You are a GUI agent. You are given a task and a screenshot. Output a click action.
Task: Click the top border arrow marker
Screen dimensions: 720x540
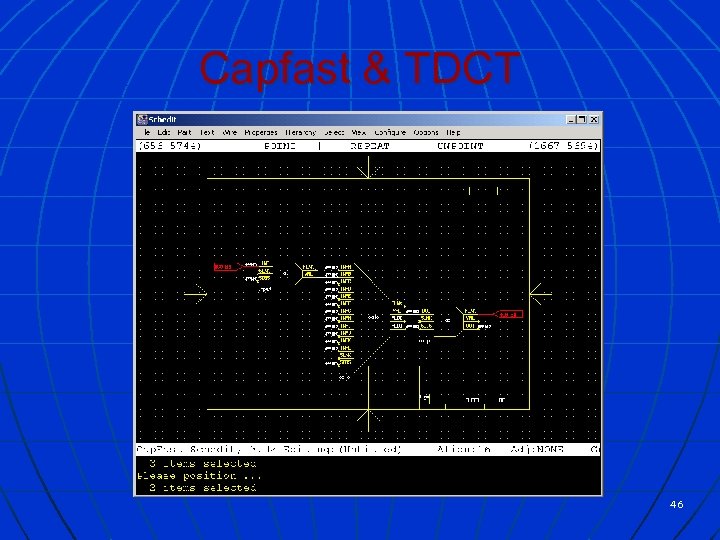(369, 167)
